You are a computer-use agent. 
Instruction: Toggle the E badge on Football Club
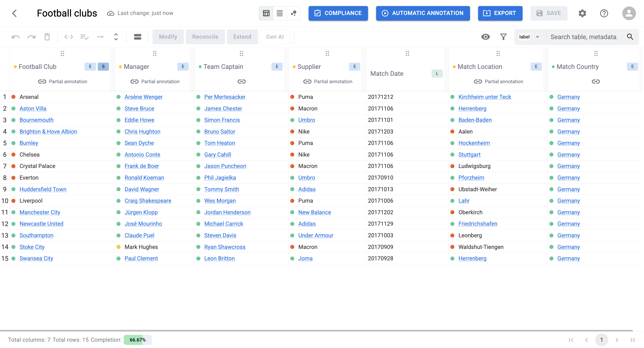coord(90,66)
